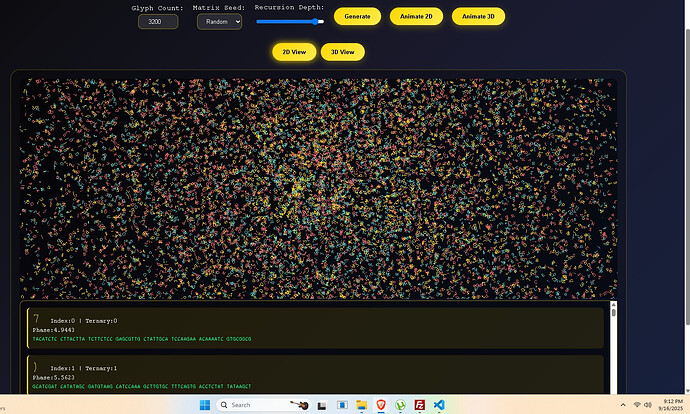Open Visual Studio Code from the taskbar
The height and width of the screenshot is (414, 690).
pos(440,405)
